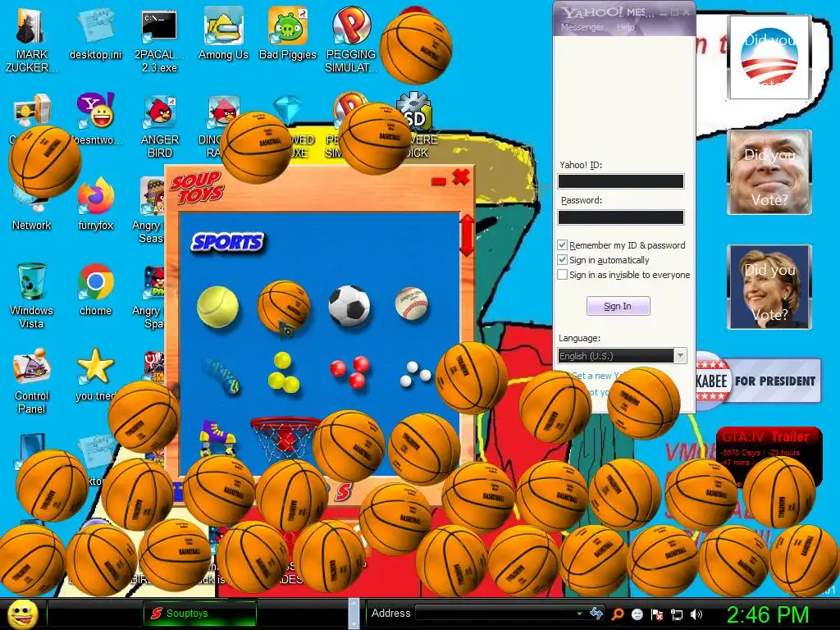Open Among Us desktop shortcut
Screen dimensions: 840x630
coord(223,33)
